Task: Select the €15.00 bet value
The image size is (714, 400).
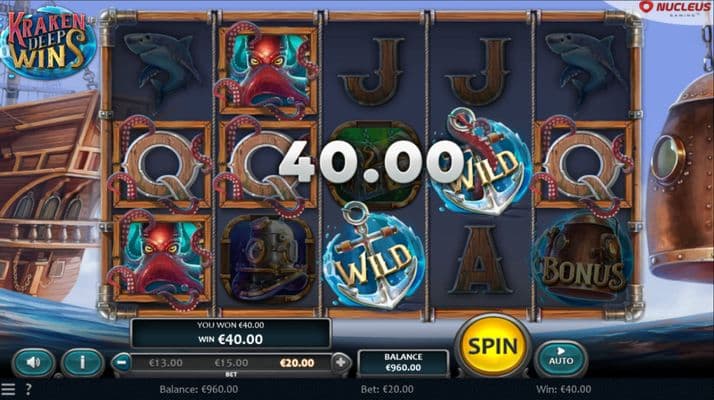Action: [231, 363]
